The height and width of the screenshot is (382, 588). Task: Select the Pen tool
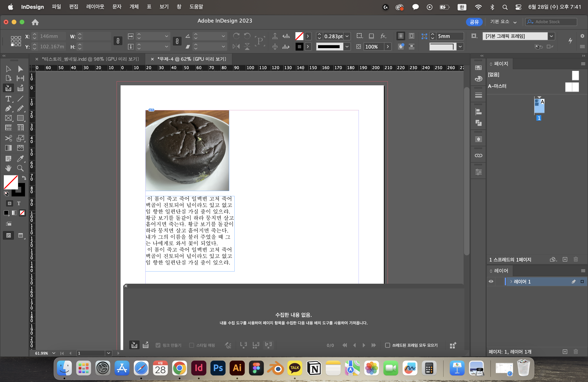pos(8,108)
